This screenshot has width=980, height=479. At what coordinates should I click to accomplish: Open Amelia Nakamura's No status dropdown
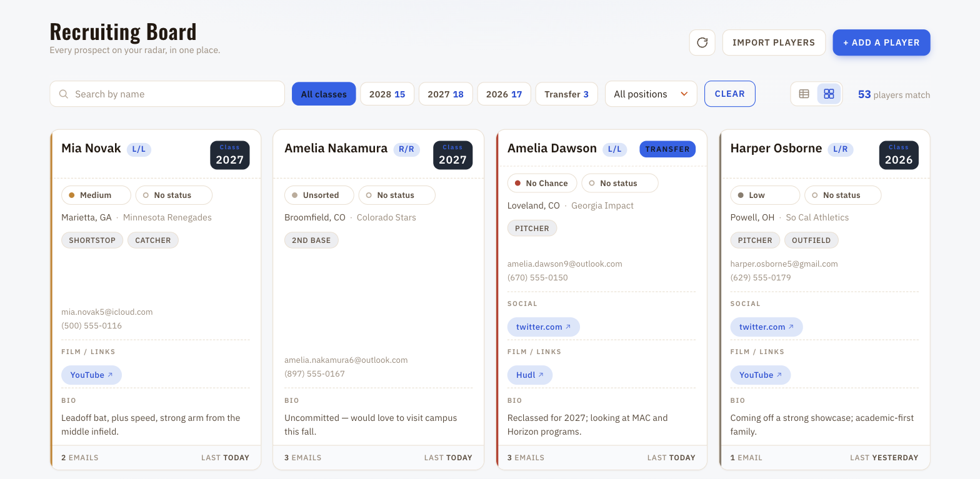[397, 195]
